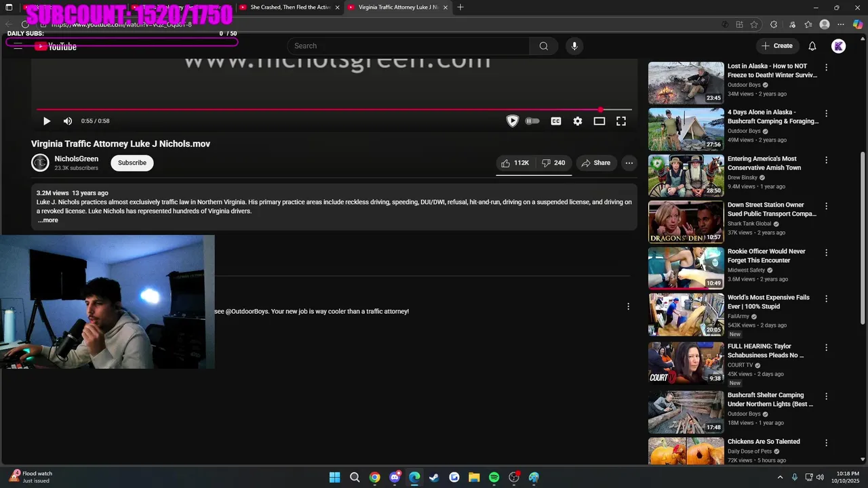Seek on the red video progress bar
This screenshot has width=868, height=488.
coord(334,109)
